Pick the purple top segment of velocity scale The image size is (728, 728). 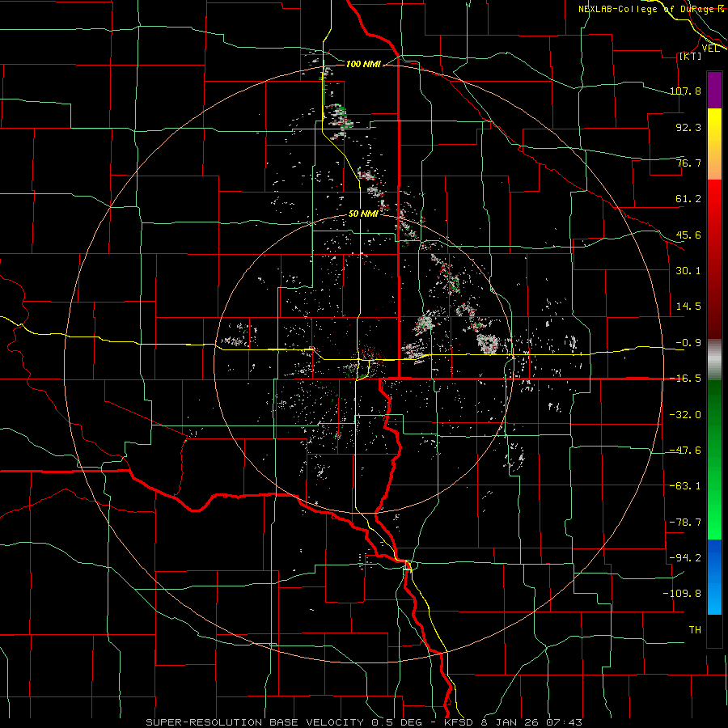coord(714,91)
